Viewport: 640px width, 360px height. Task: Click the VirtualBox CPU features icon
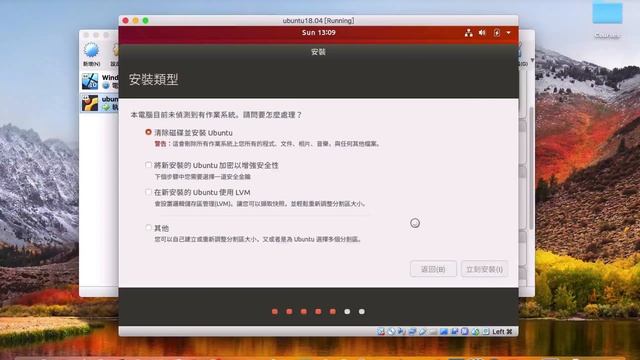[464, 331]
